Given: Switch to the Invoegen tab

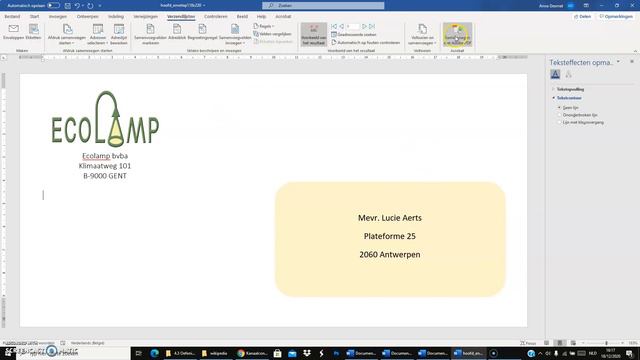Looking at the screenshot, I should [58, 17].
